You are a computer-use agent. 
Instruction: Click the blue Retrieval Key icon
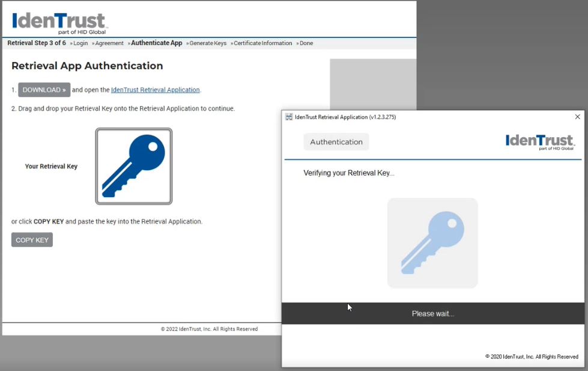pyautogui.click(x=133, y=166)
